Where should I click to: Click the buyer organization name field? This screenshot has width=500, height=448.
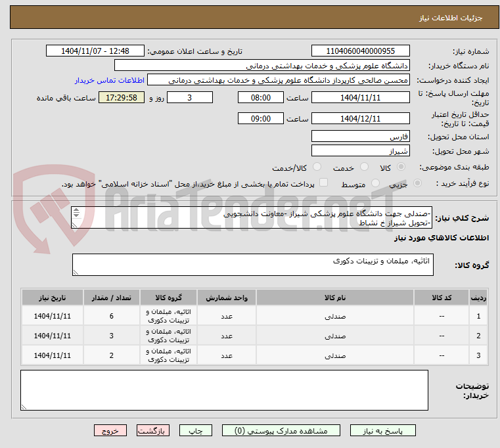coord(261,66)
